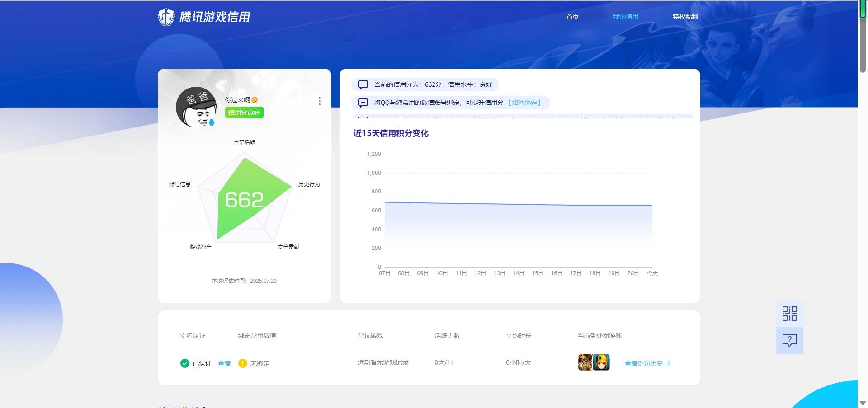
Task: Select the first punished game thumbnail
Action: pyautogui.click(x=585, y=362)
